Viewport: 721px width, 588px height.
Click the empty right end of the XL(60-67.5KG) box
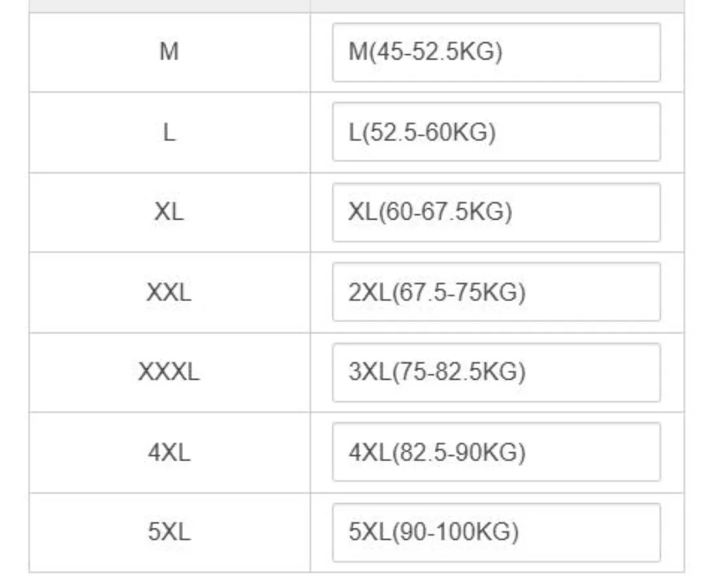(620, 212)
